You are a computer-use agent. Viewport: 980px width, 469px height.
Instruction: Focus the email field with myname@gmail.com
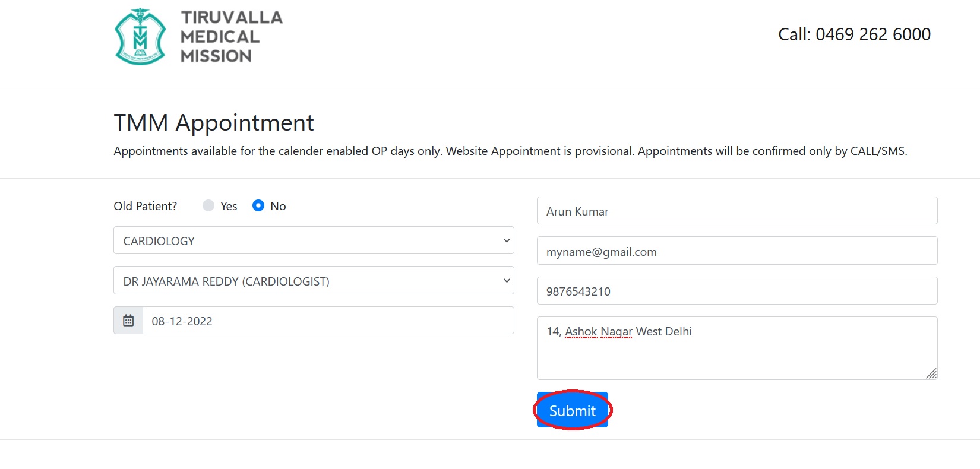[736, 251]
